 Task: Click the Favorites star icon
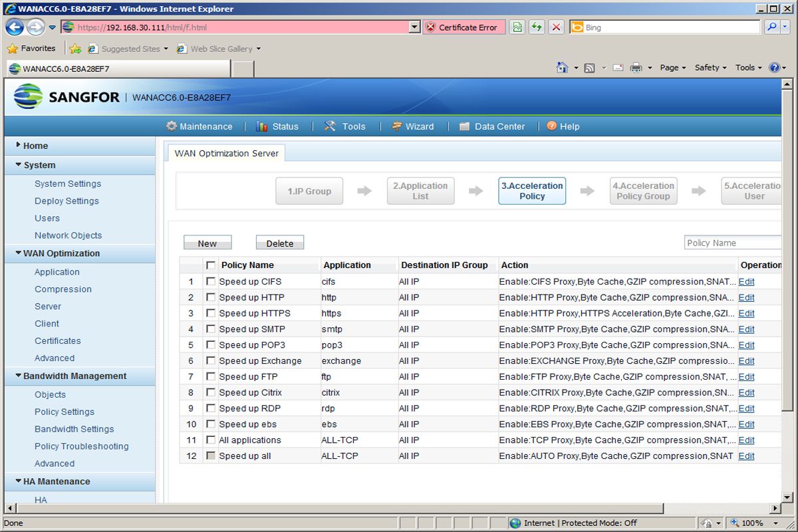point(12,49)
